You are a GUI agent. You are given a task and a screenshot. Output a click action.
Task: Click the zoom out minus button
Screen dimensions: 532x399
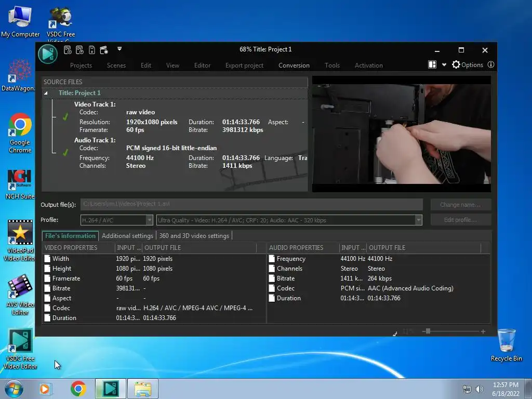pos(424,331)
